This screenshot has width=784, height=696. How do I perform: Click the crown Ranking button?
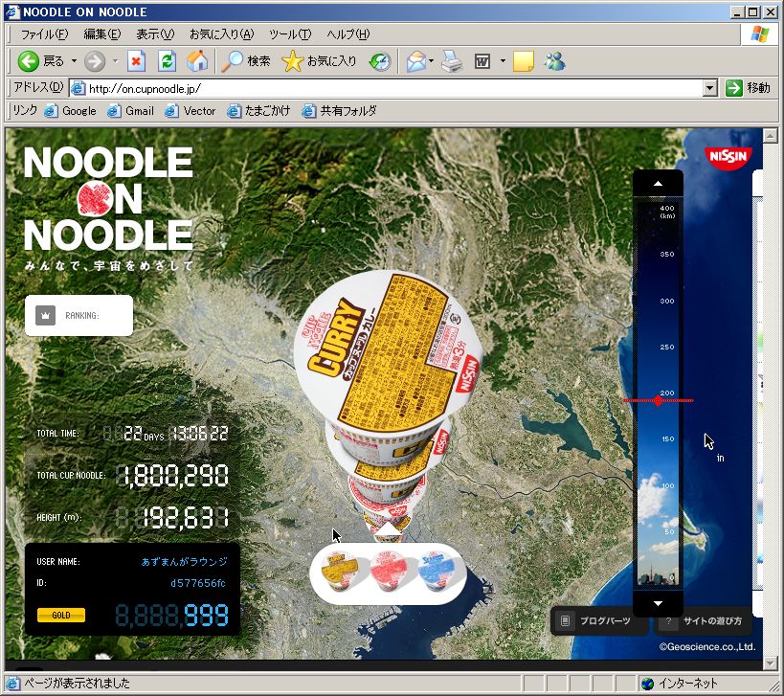click(x=46, y=315)
